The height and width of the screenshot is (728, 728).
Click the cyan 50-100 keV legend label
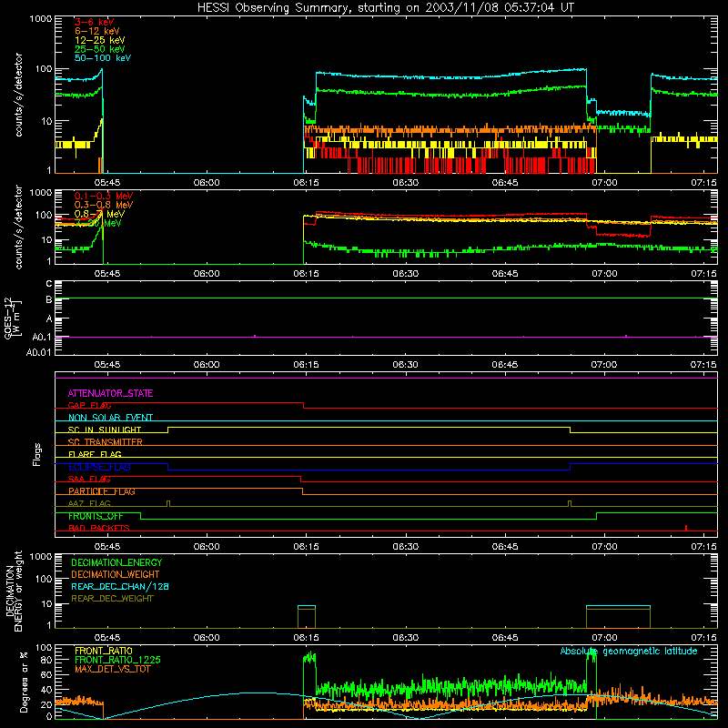pos(103,58)
